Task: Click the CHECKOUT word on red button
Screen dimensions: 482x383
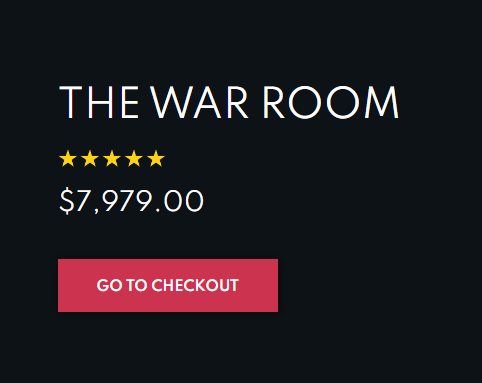Action: click(195, 285)
